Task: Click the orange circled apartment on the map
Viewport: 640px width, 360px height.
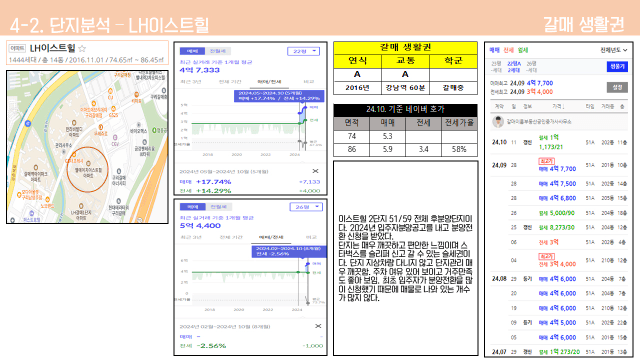Action: 87,169
